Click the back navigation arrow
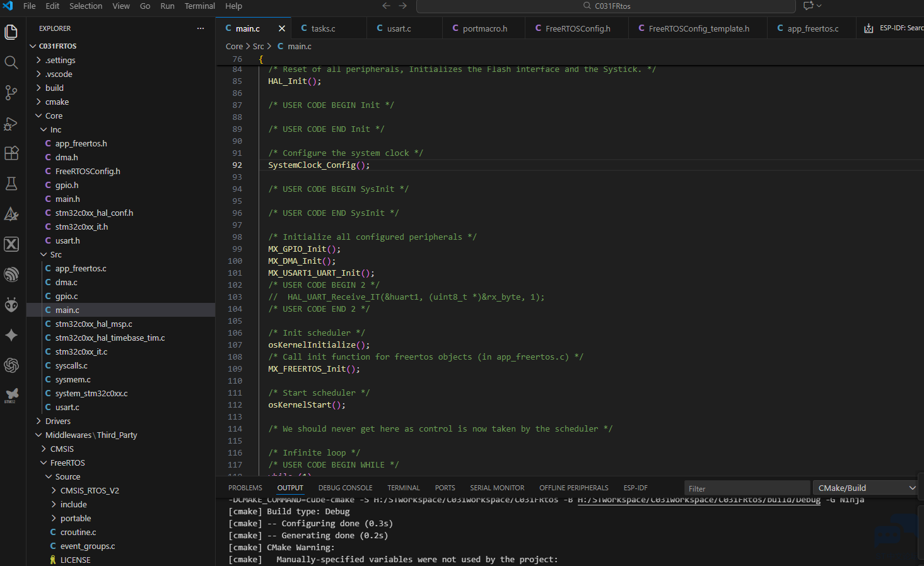 click(386, 6)
